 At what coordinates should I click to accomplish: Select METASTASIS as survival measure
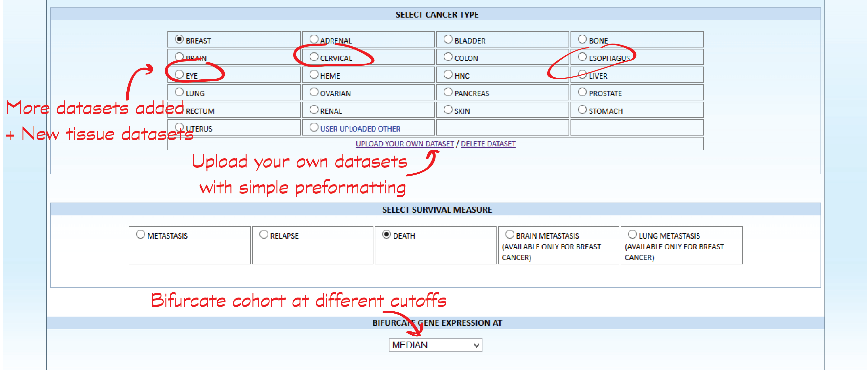[140, 234]
